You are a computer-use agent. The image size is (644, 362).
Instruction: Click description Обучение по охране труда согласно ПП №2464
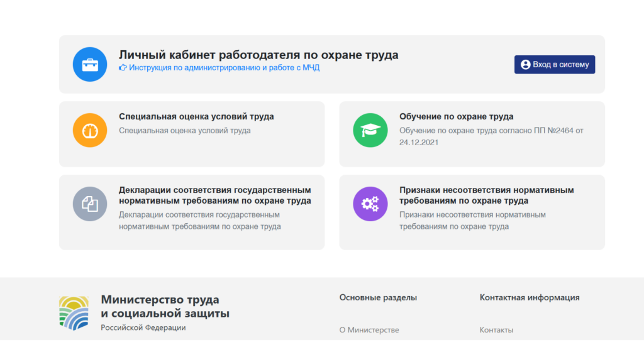[x=491, y=136]
